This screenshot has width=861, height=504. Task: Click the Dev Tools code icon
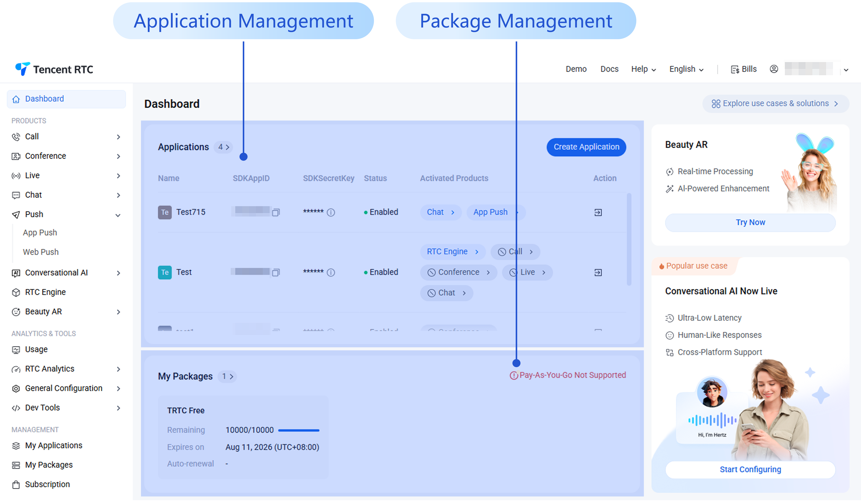point(16,408)
